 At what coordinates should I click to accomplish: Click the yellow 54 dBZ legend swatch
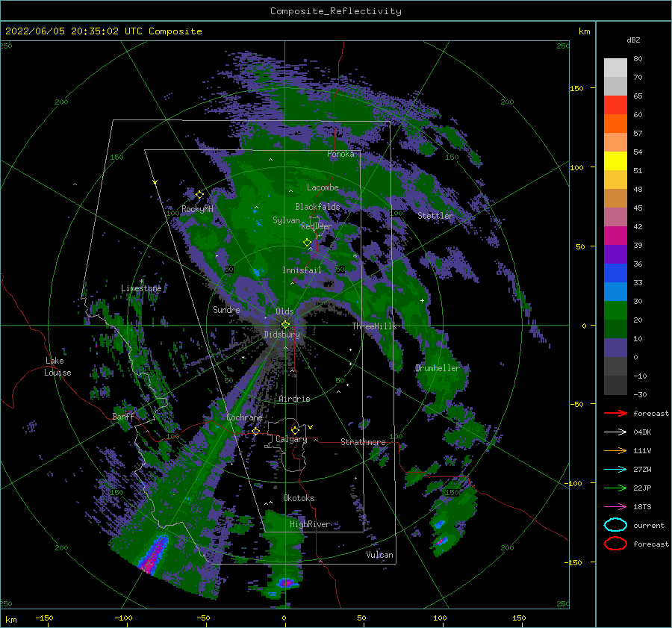tap(615, 161)
